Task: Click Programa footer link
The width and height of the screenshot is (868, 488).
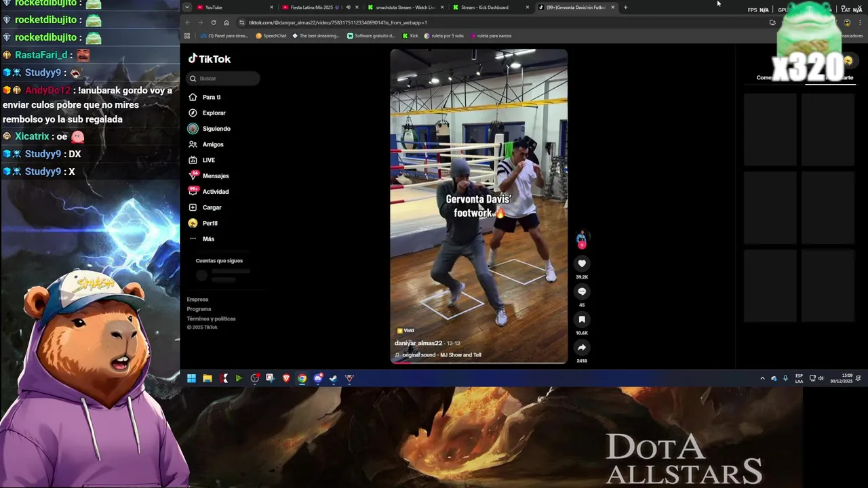Action: (199, 309)
